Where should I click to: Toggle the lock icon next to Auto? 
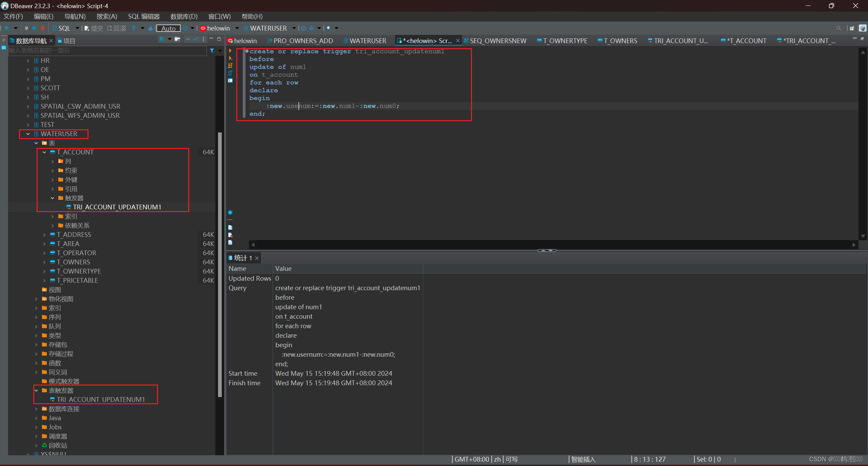pos(150,29)
